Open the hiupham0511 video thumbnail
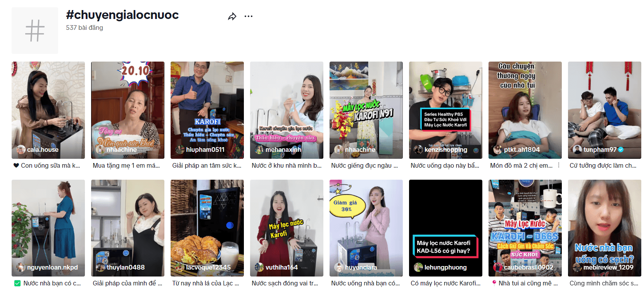 point(207,110)
